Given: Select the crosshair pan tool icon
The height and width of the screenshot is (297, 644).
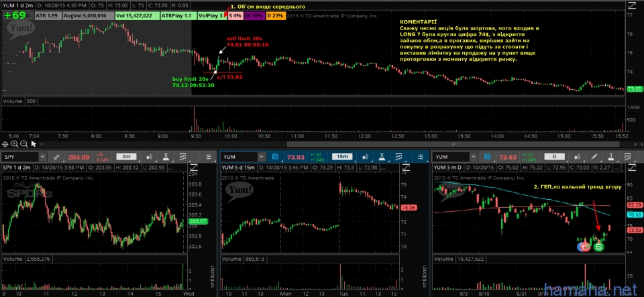Looking at the screenshot, I should pyautogui.click(x=5, y=143).
